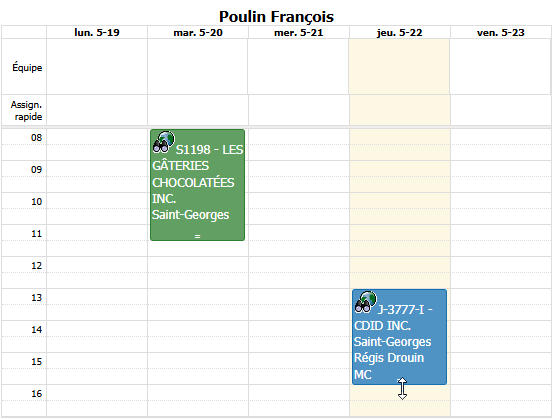Click the Poulin François schedule title
554x420 pixels.
click(276, 17)
